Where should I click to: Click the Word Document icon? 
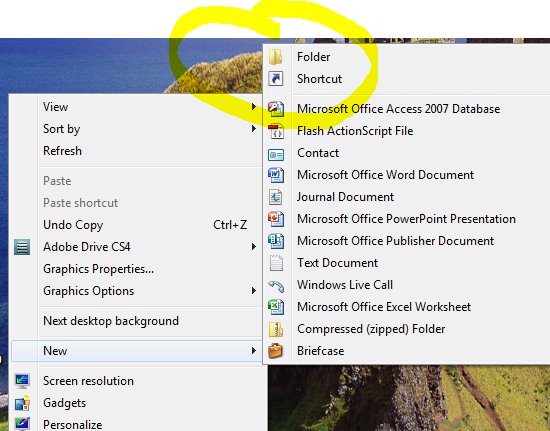tap(276, 175)
